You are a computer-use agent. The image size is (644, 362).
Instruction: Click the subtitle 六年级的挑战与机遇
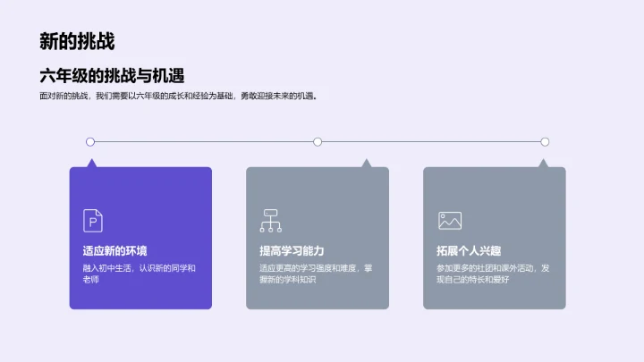112,76
